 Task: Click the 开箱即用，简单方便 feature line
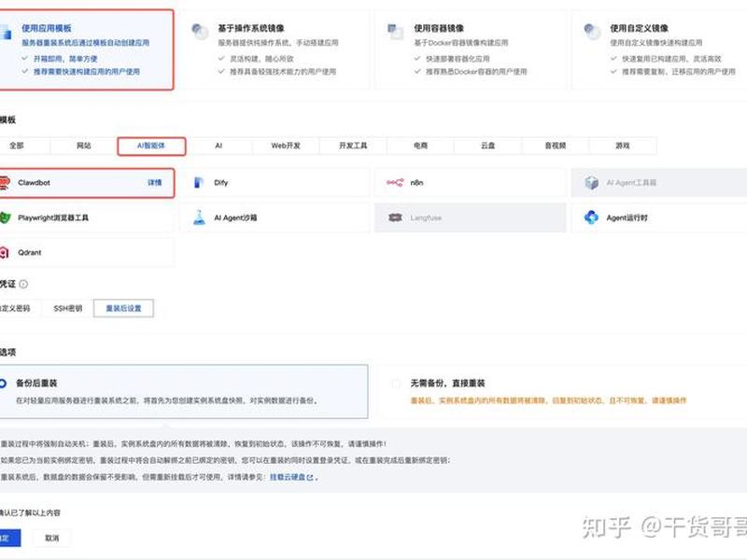click(x=65, y=59)
